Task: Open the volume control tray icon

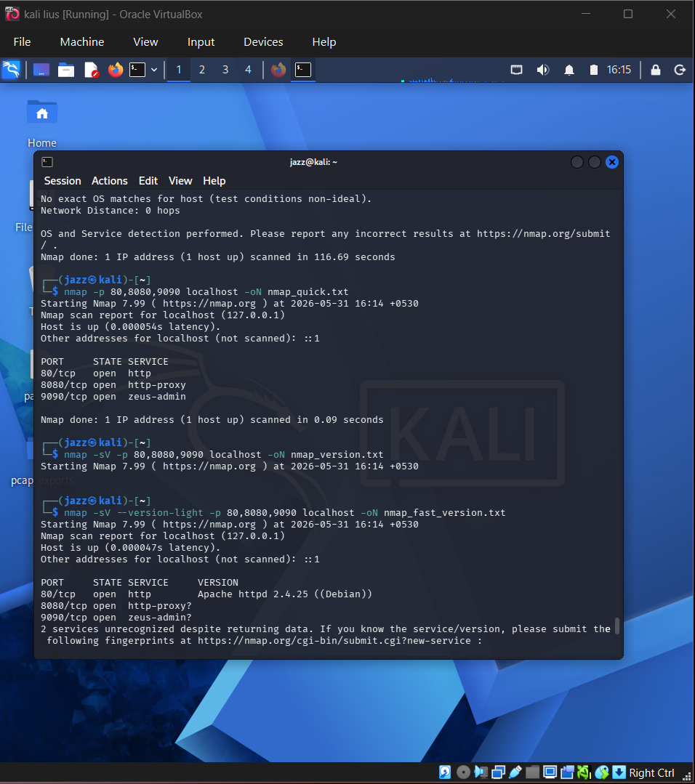Action: tap(543, 70)
